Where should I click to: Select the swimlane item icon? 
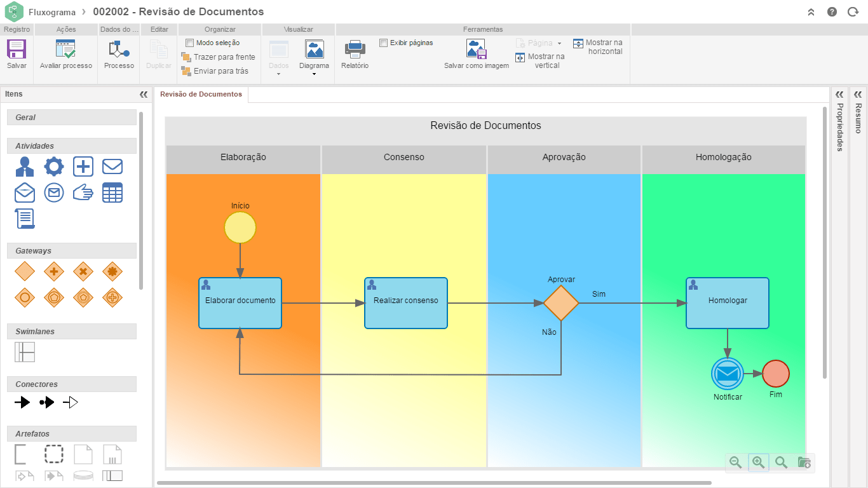pyautogui.click(x=25, y=352)
